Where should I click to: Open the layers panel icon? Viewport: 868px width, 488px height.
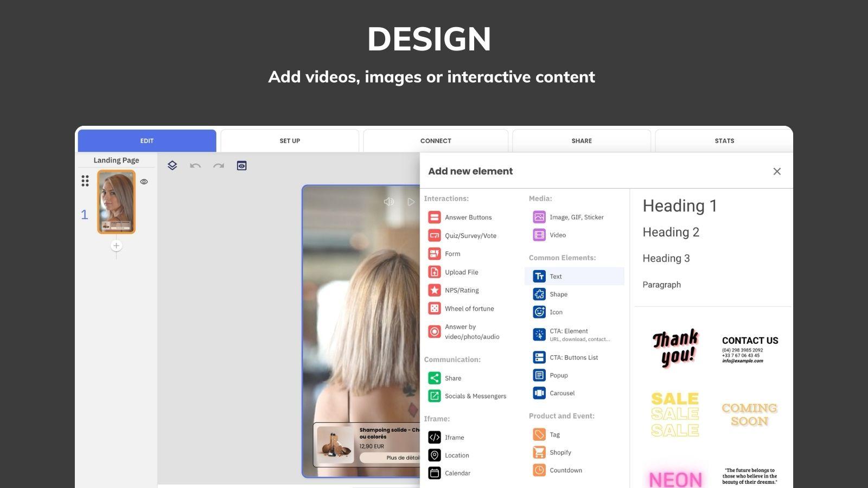coord(172,165)
